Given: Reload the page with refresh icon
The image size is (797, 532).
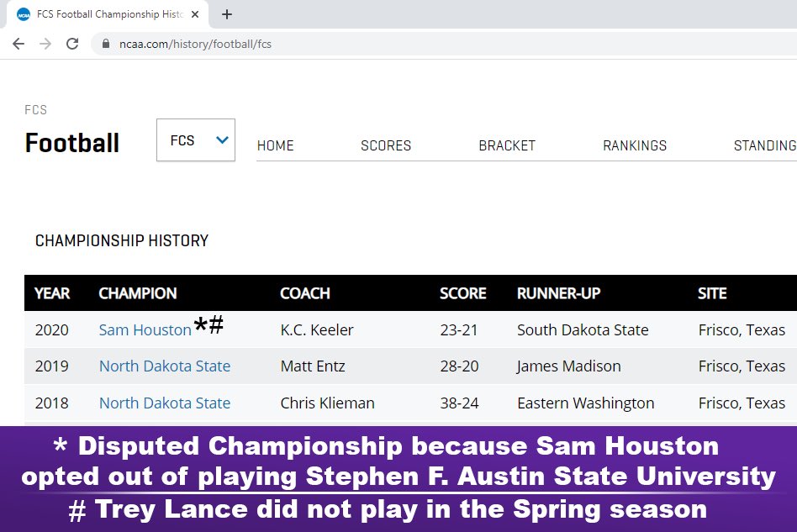Looking at the screenshot, I should click(x=72, y=44).
